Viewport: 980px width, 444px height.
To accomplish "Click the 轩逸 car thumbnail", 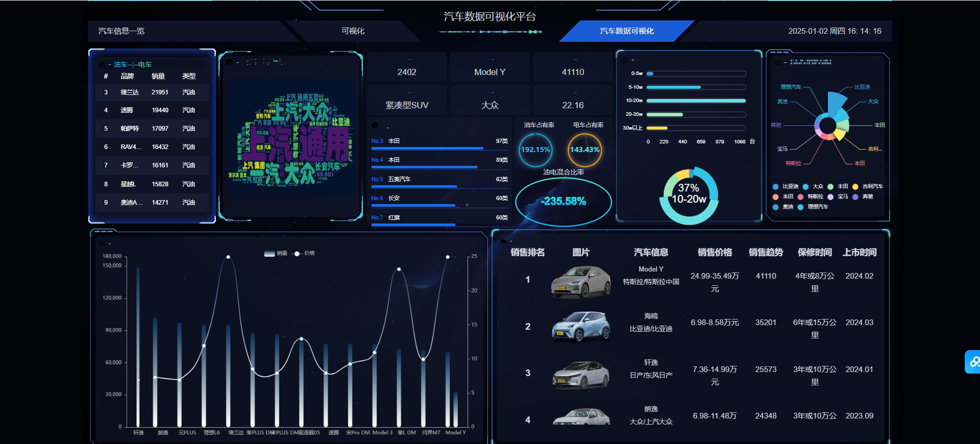I will pos(581,374).
